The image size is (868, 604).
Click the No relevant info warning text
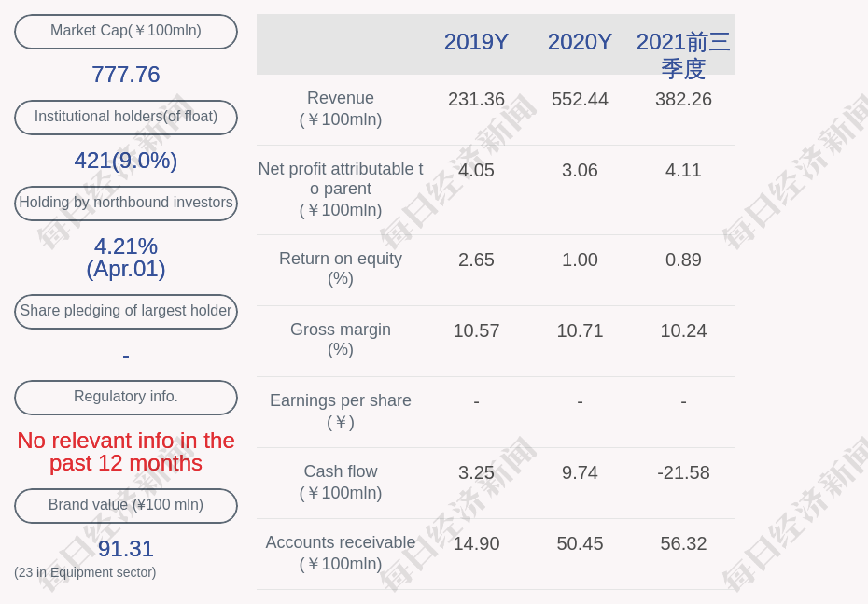125,452
